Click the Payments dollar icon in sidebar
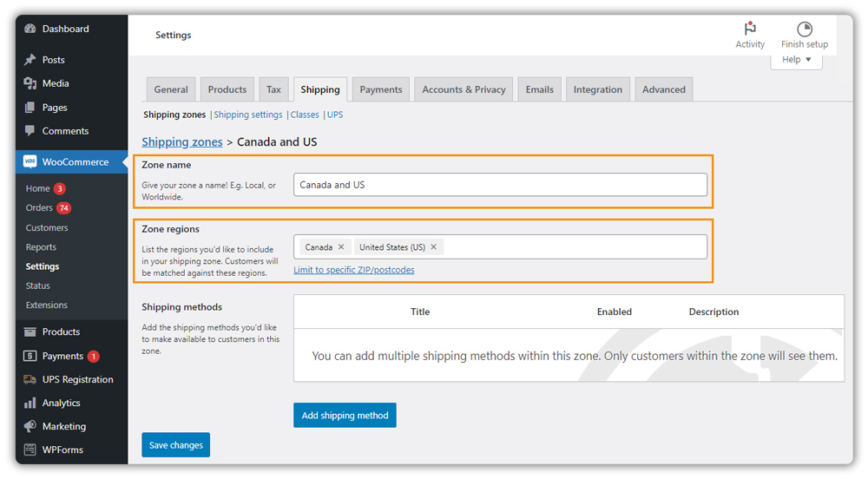Viewport: 868px width, 479px height. pyautogui.click(x=30, y=356)
